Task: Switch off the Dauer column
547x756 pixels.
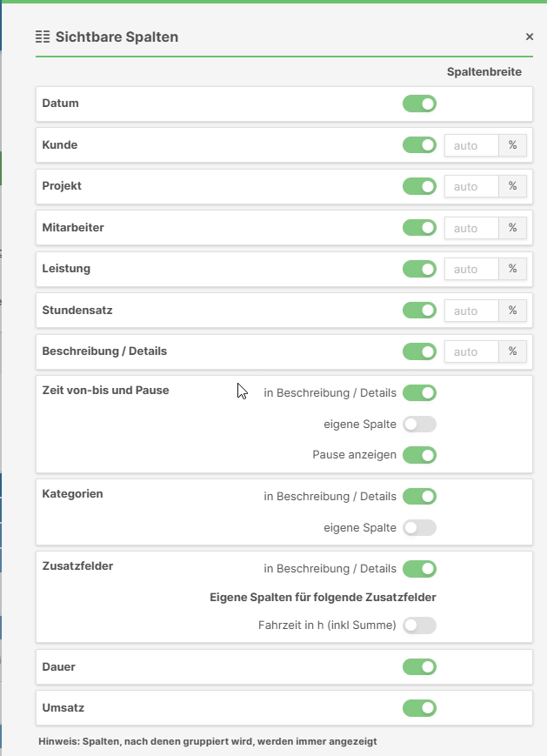Action: tap(420, 666)
